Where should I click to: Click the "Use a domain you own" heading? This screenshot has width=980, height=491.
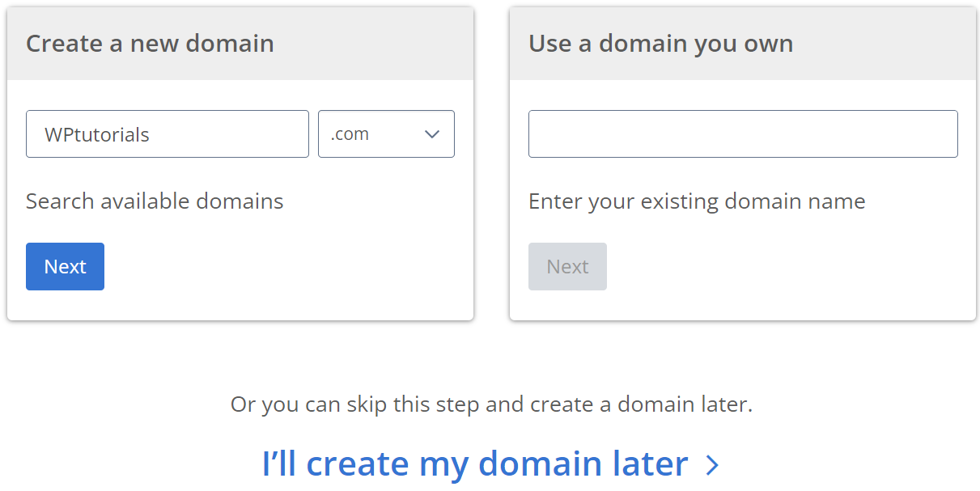pos(660,43)
